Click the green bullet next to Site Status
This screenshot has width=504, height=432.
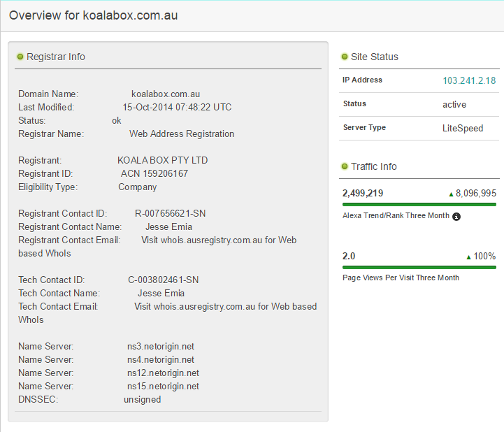(345, 57)
